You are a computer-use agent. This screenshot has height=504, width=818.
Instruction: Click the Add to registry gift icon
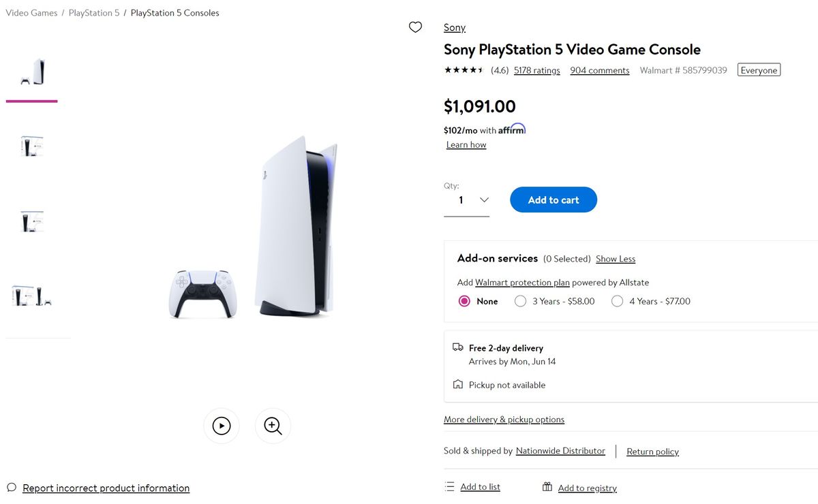tap(546, 486)
